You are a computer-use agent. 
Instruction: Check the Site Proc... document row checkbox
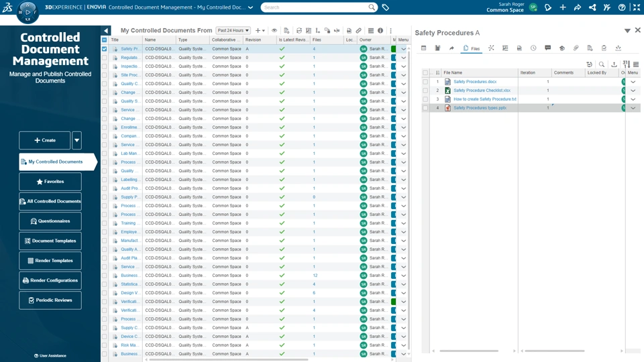[x=105, y=75]
